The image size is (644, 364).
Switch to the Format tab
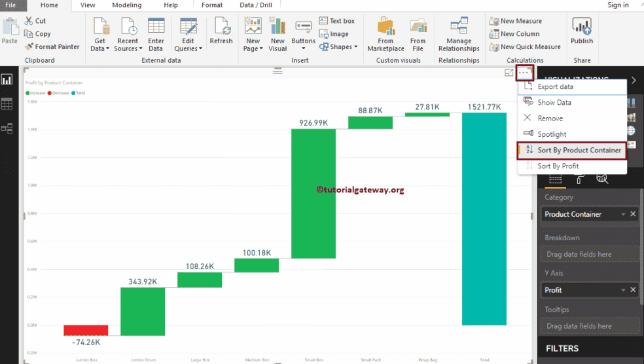click(x=212, y=5)
